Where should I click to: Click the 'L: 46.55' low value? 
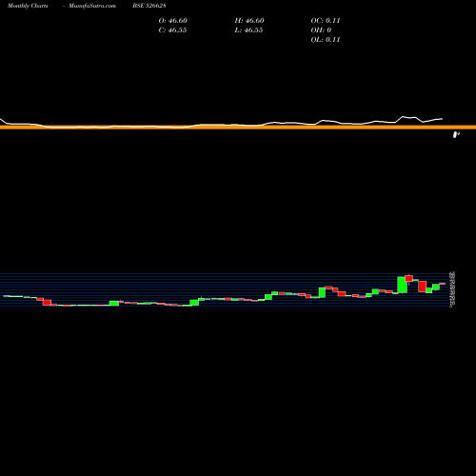(x=248, y=30)
